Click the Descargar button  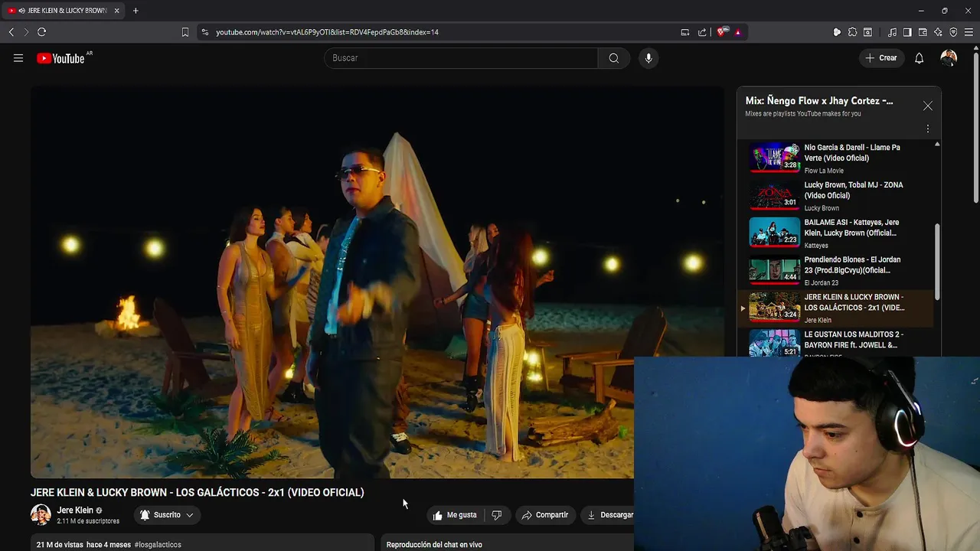click(610, 515)
